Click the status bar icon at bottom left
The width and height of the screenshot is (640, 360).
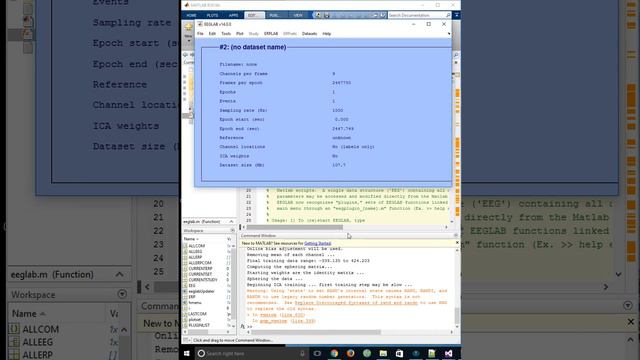[186, 340]
